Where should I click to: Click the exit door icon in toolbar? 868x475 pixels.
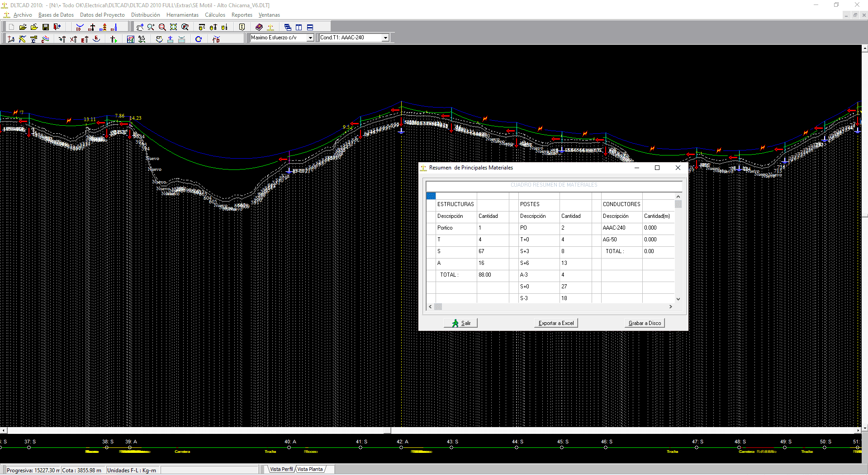(57, 27)
